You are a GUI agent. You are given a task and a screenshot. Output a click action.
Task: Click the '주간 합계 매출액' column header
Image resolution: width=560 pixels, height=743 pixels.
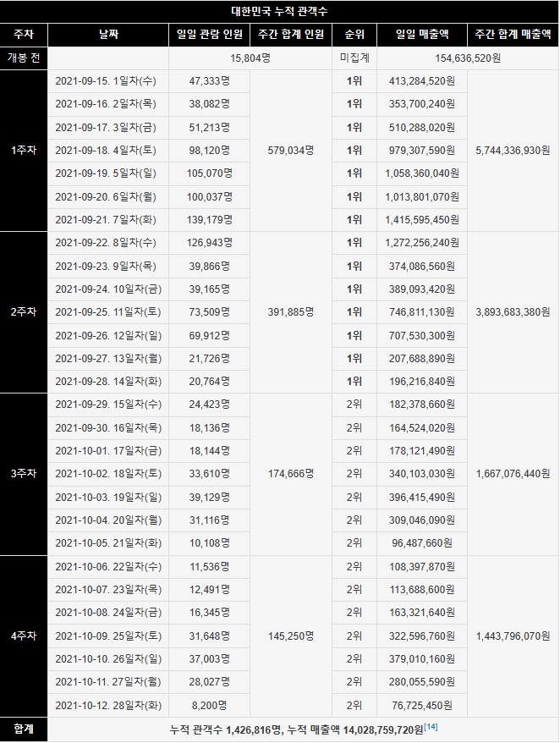tap(513, 35)
